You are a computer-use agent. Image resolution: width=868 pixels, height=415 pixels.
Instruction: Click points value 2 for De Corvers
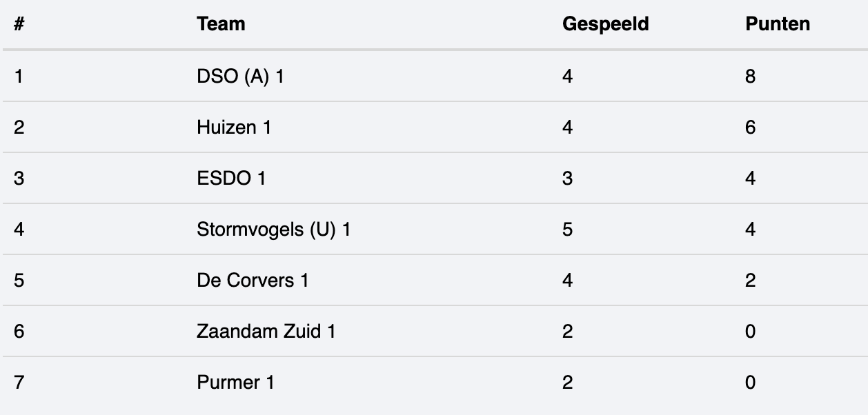coord(750,281)
